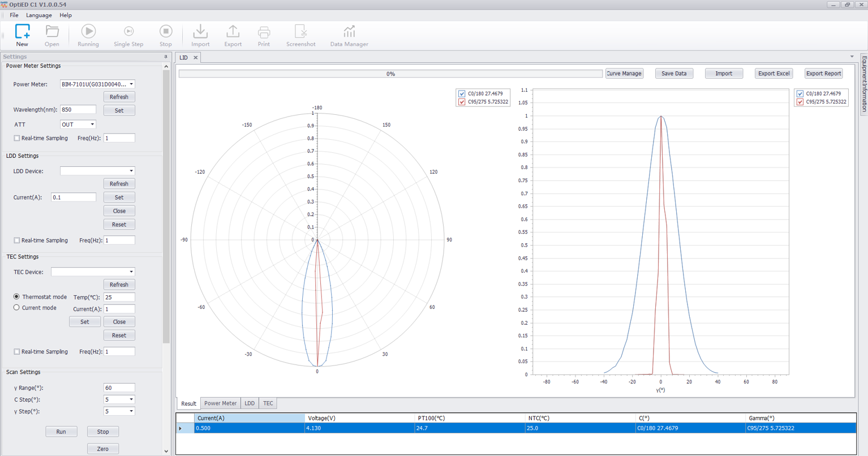Click the New file icon

click(x=22, y=32)
